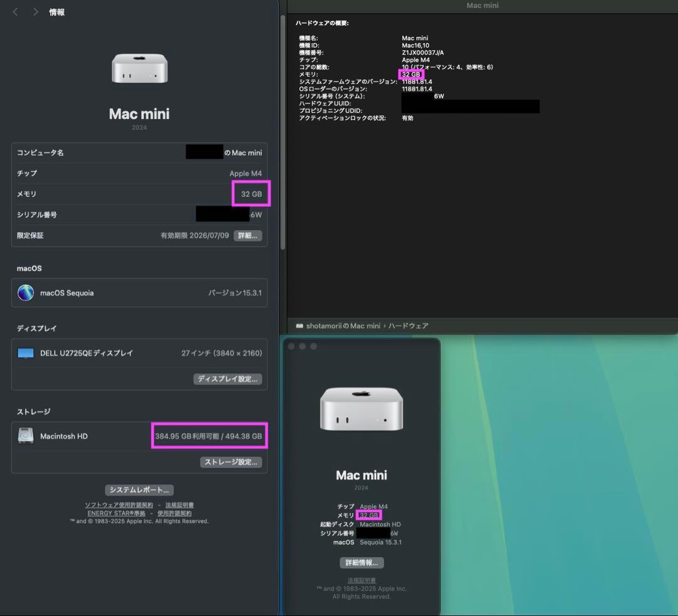Open ディスプレイ設定... button
Image resolution: width=678 pixels, height=616 pixels.
[x=227, y=379]
